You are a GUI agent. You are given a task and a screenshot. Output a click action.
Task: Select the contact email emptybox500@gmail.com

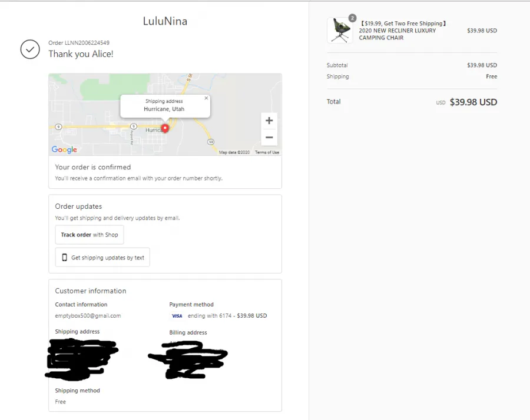pos(88,316)
